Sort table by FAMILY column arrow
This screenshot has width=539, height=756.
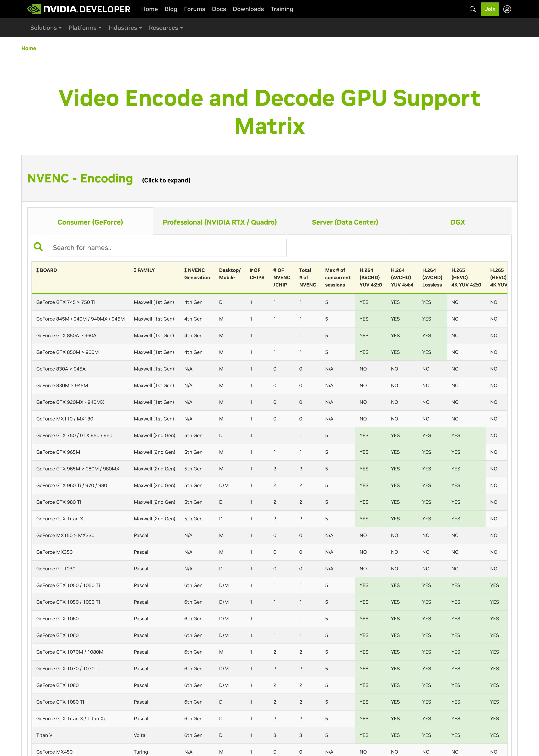click(x=135, y=270)
